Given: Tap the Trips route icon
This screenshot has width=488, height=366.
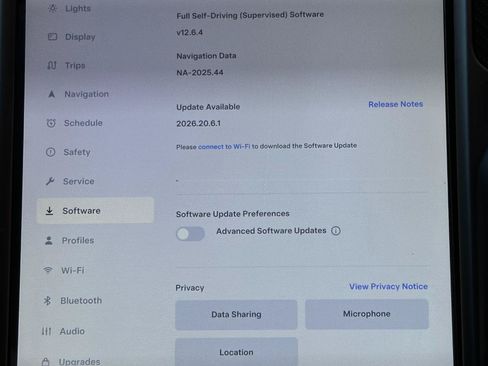Looking at the screenshot, I should click(52, 65).
